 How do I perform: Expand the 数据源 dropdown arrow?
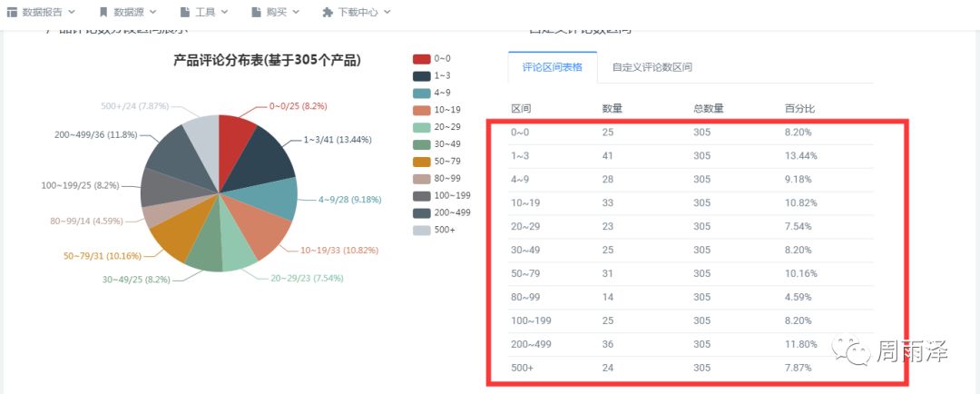pos(152,13)
